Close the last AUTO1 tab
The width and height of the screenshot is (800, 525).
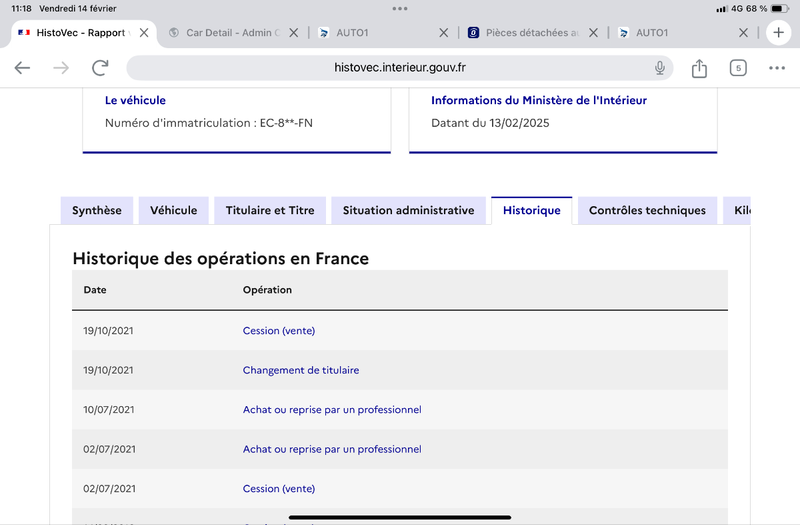tap(743, 33)
